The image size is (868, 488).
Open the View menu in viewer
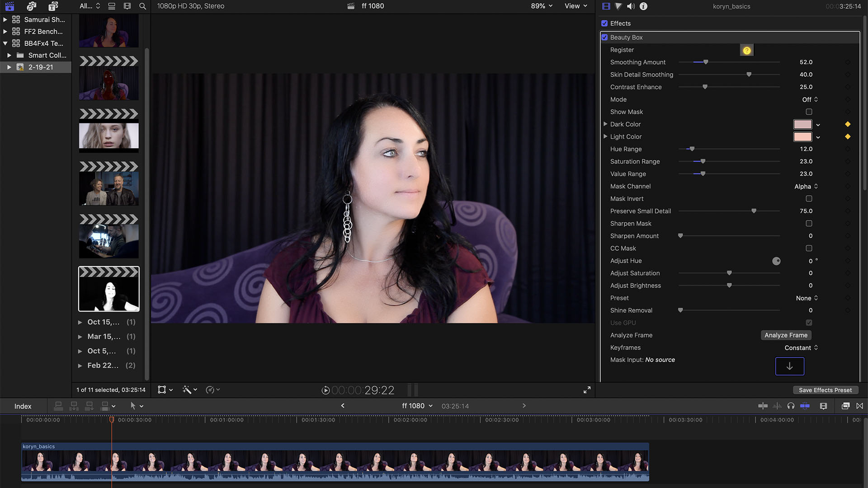(576, 6)
